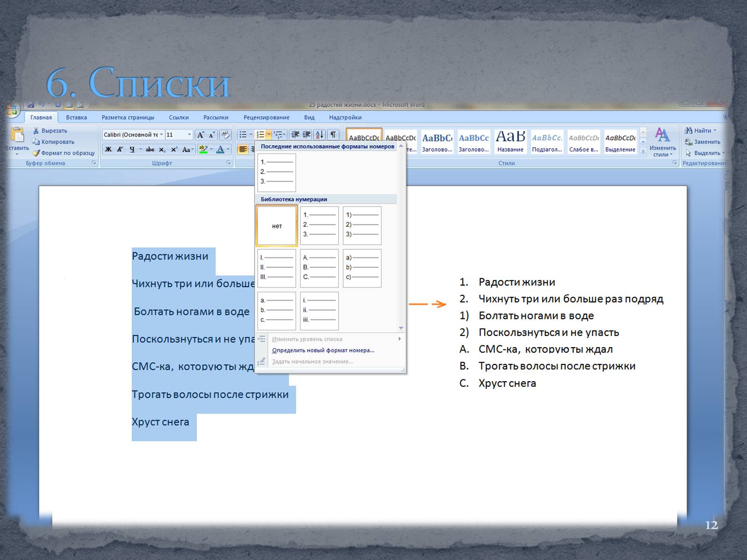747x560 pixels.
Task: Click the Office round button
Action: click(11, 110)
